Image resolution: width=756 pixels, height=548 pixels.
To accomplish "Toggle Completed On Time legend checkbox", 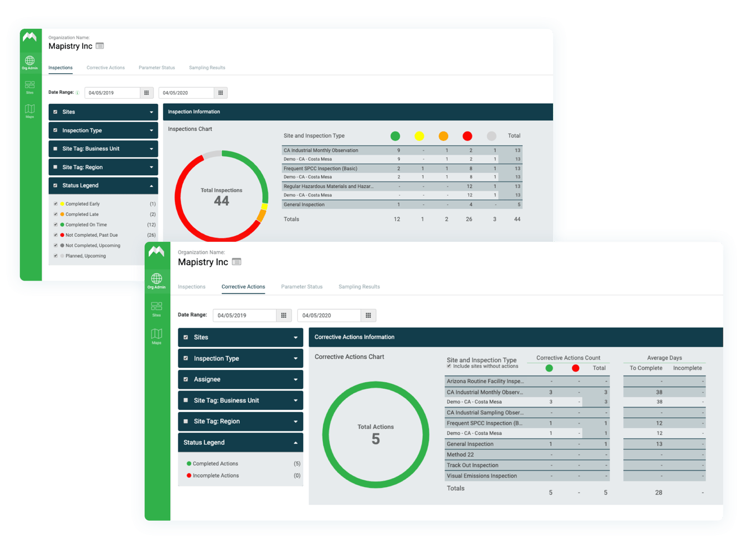I will coord(55,225).
